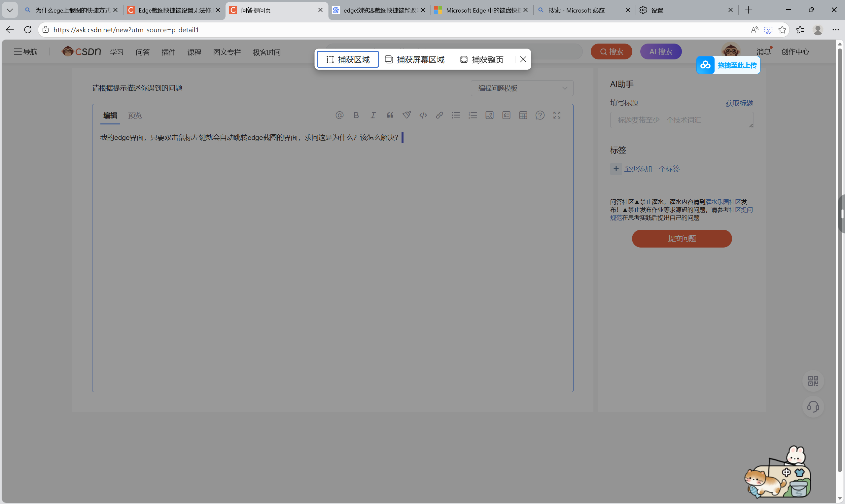Screen dimensions: 845x504
Task: Insert a hyperlink using the link icon
Action: (439, 115)
